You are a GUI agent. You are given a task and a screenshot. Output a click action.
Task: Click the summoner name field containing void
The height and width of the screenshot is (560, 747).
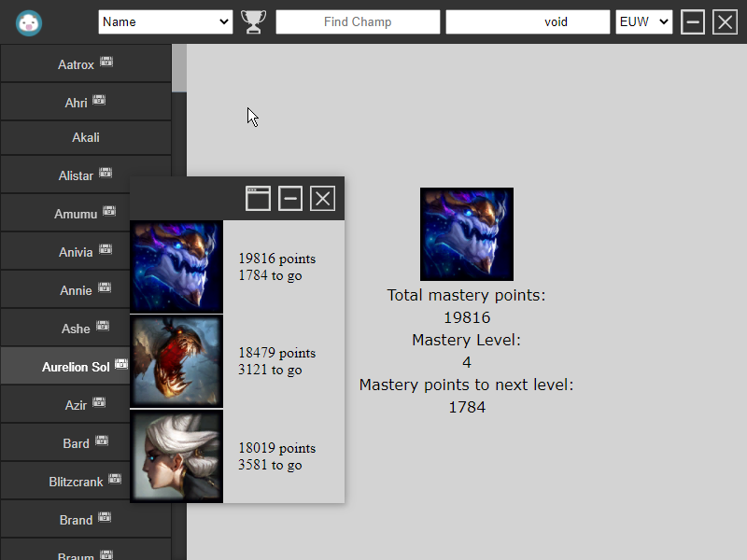coord(528,21)
